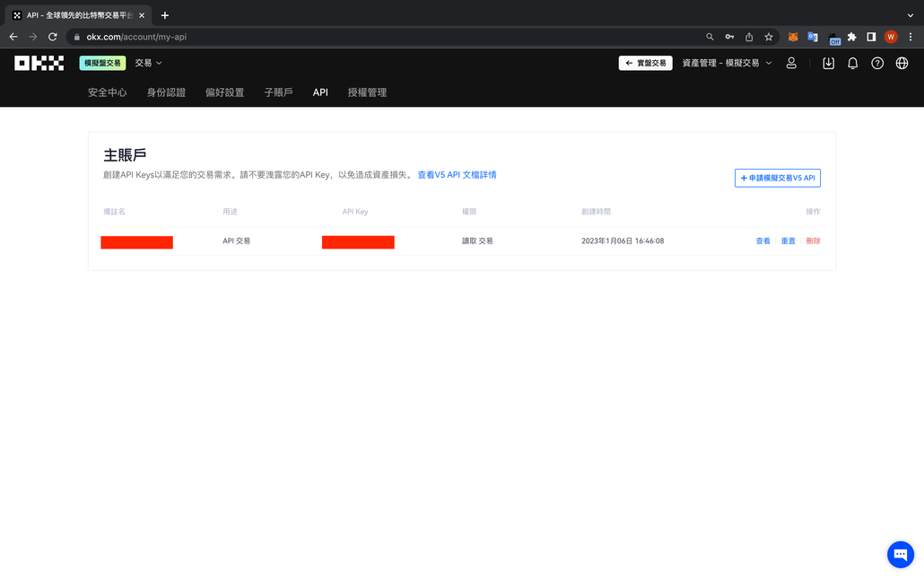Click 申請模擬交易V5 API button
The width and height of the screenshot is (924, 578).
click(777, 178)
